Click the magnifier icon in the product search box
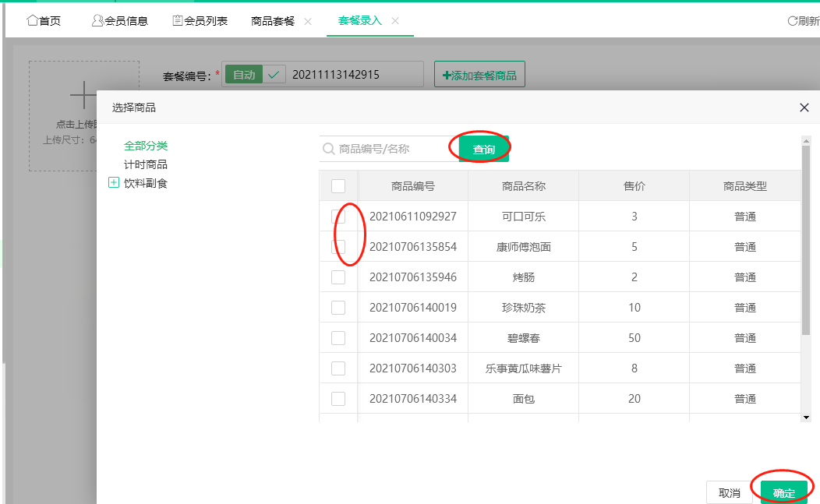Image resolution: width=820 pixels, height=504 pixels. pos(330,148)
